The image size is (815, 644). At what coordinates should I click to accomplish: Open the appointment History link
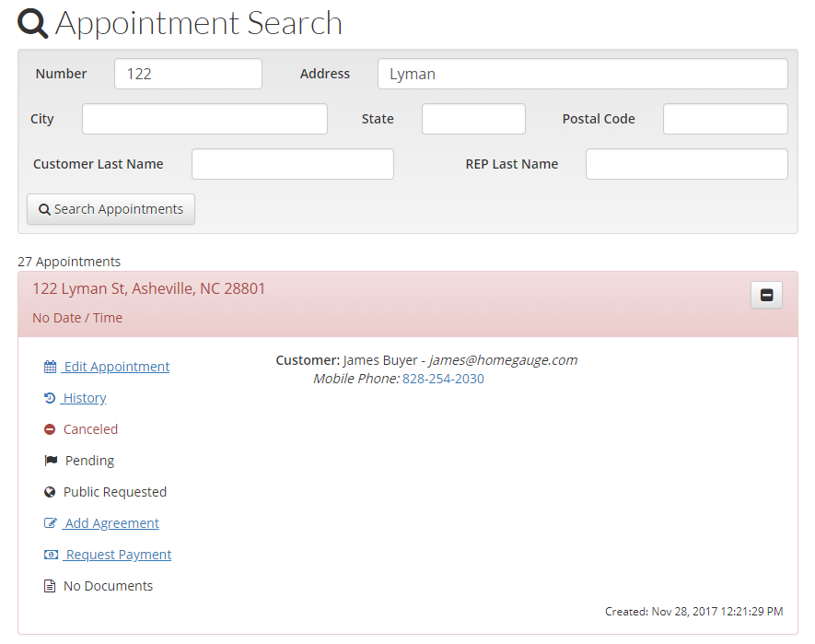pyautogui.click(x=85, y=398)
